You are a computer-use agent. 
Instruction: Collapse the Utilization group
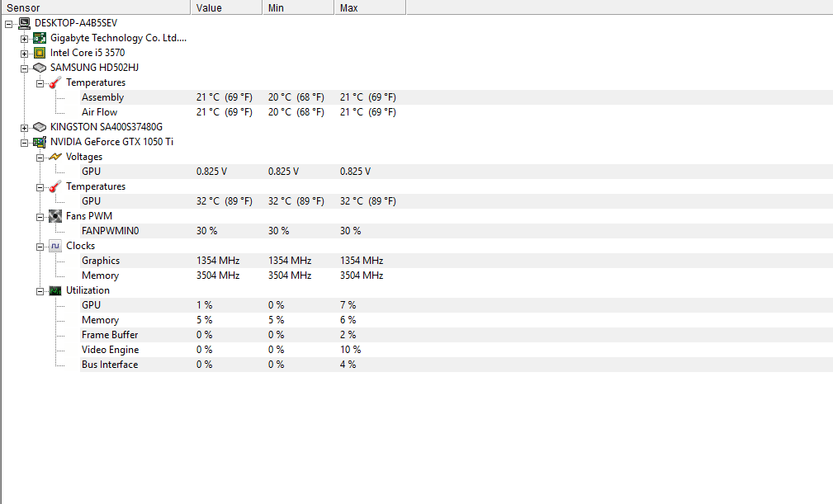(40, 291)
